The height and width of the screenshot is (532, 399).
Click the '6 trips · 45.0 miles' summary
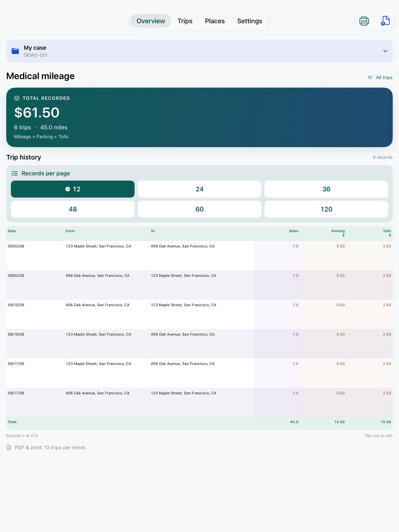tap(41, 127)
